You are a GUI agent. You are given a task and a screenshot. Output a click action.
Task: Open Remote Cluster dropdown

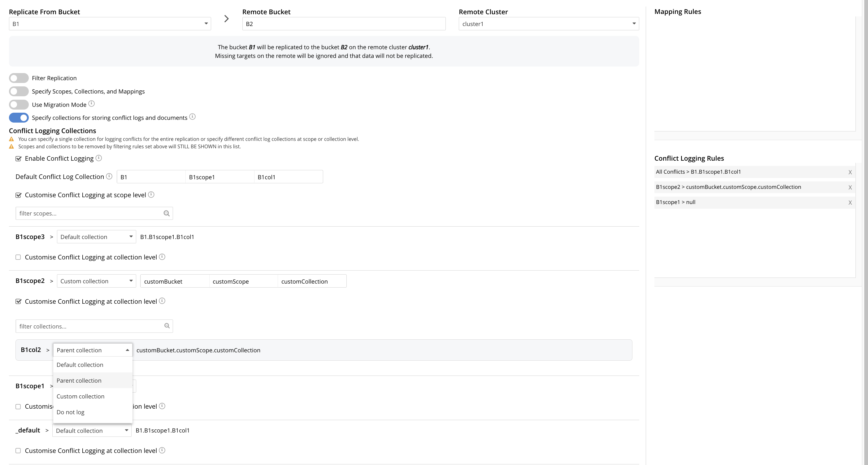pos(549,24)
